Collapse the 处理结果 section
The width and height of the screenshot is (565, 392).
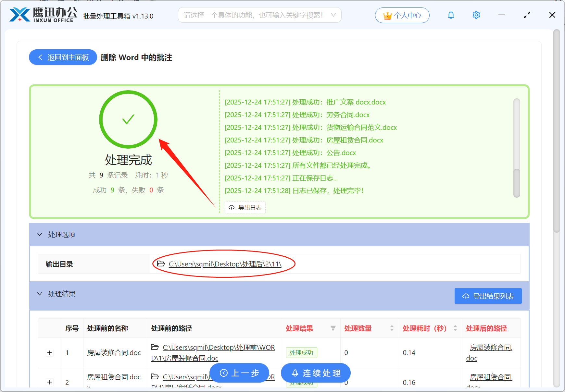(39, 294)
